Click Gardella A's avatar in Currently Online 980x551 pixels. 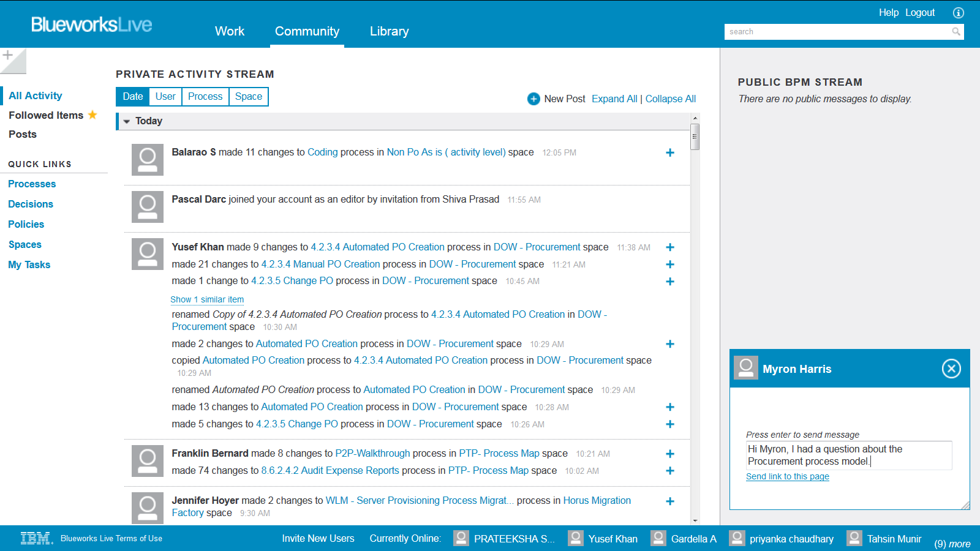[x=658, y=538]
